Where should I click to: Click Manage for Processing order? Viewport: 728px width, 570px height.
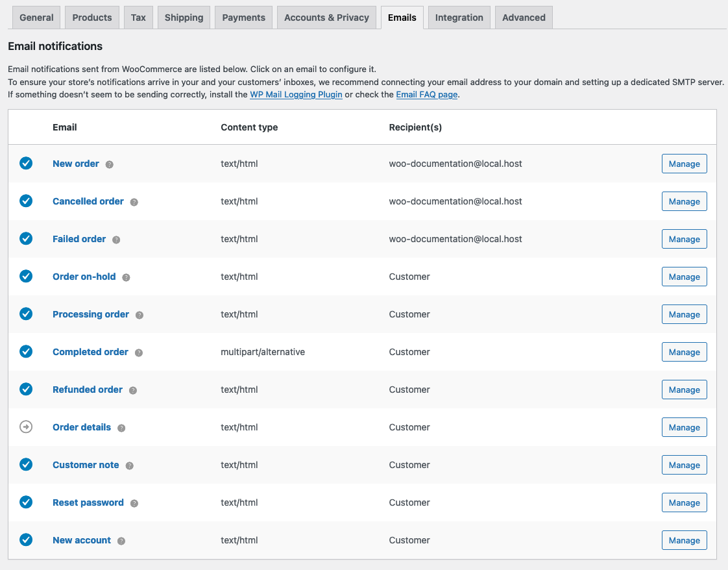click(x=684, y=314)
